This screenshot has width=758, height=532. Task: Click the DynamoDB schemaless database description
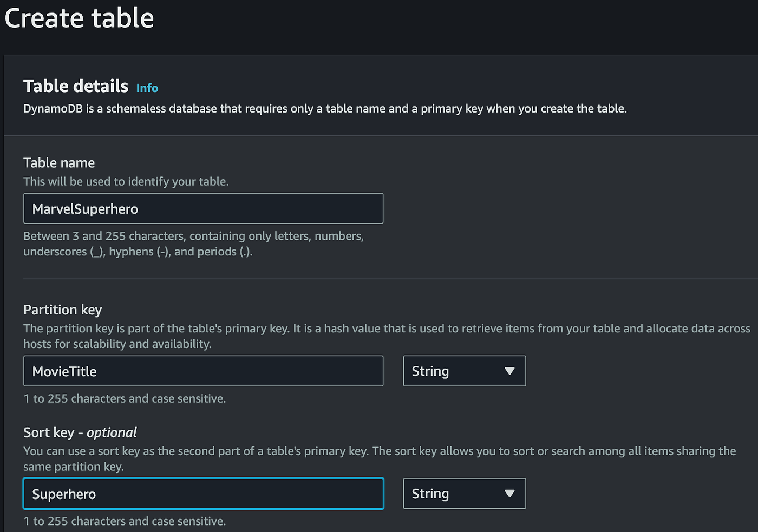tap(325, 109)
